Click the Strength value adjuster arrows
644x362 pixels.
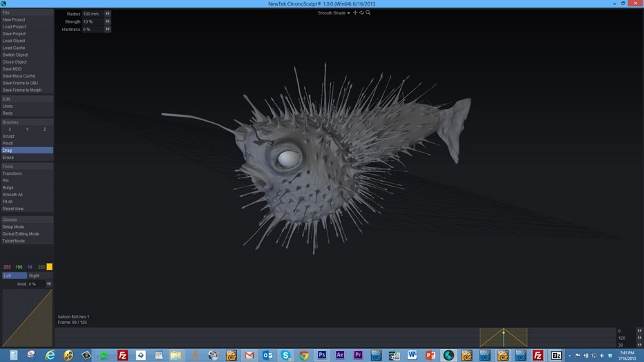[107, 21]
